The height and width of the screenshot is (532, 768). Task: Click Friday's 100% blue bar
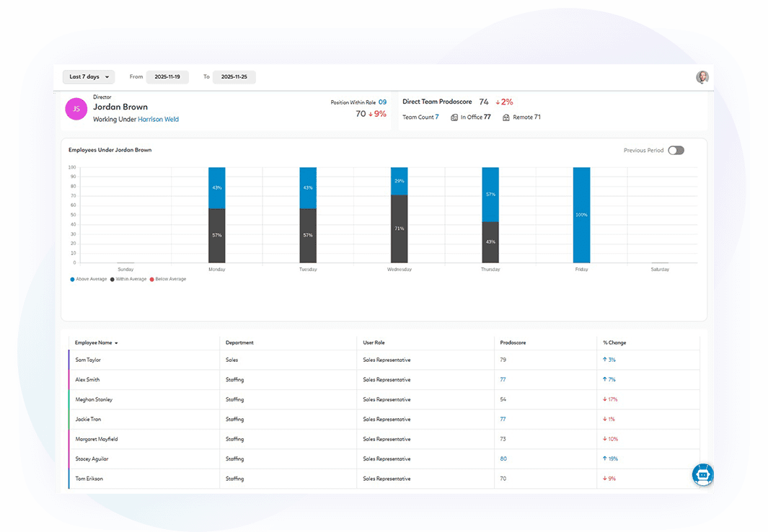click(x=581, y=215)
